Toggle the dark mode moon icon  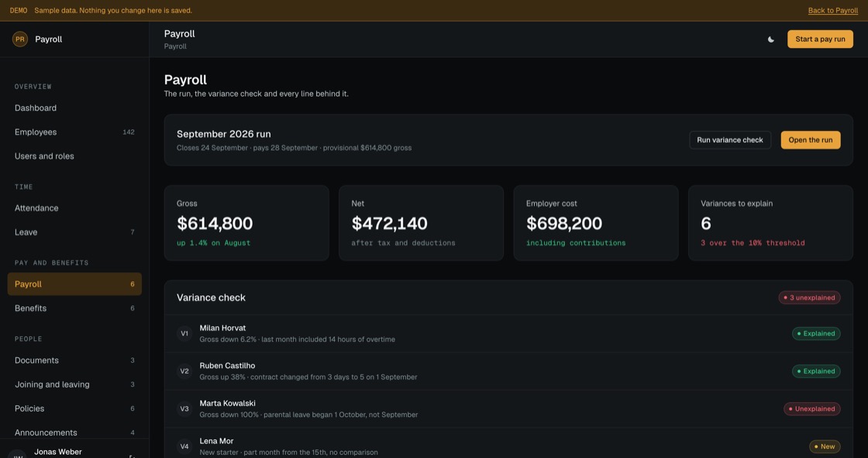point(770,40)
